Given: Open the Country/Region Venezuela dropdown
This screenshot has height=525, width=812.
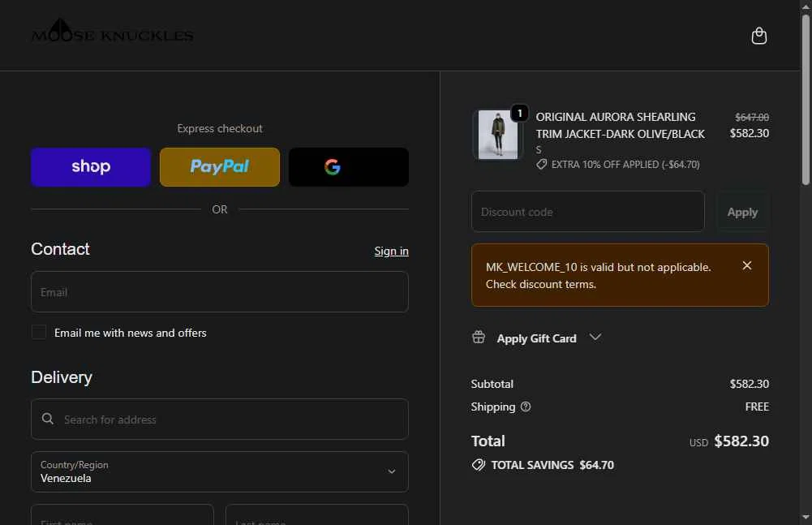Looking at the screenshot, I should [x=220, y=471].
